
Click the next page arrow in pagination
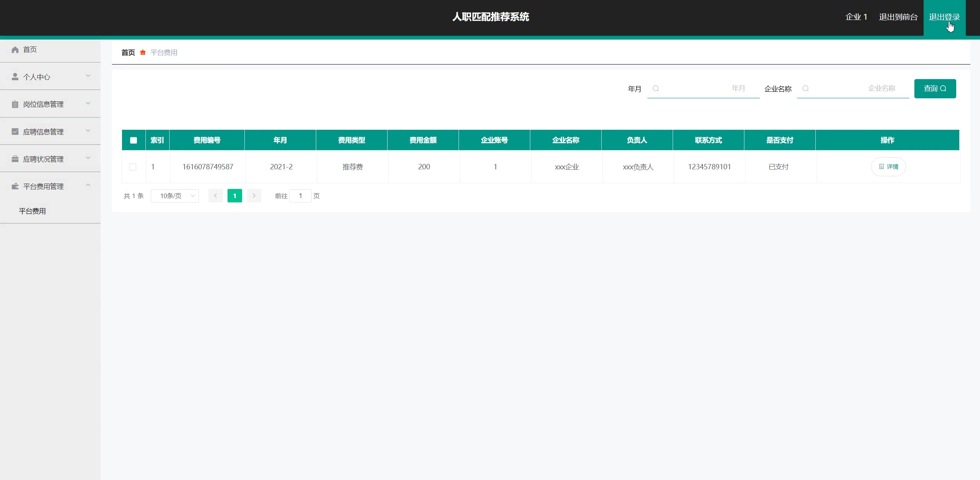pyautogui.click(x=254, y=196)
